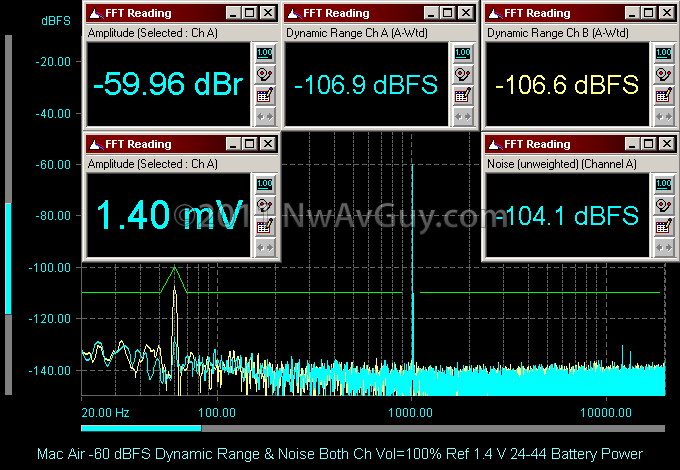
Task: Click the target probe icon in the Noise (unweighted) window
Action: click(664, 206)
